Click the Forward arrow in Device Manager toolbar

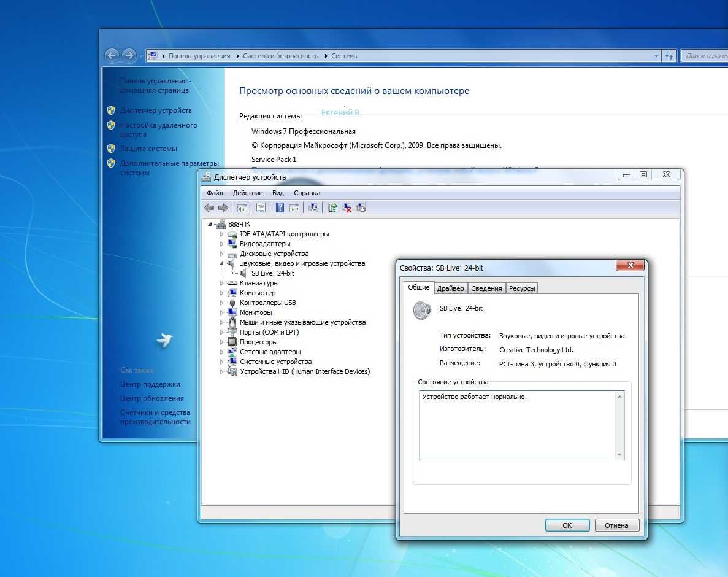tap(223, 207)
